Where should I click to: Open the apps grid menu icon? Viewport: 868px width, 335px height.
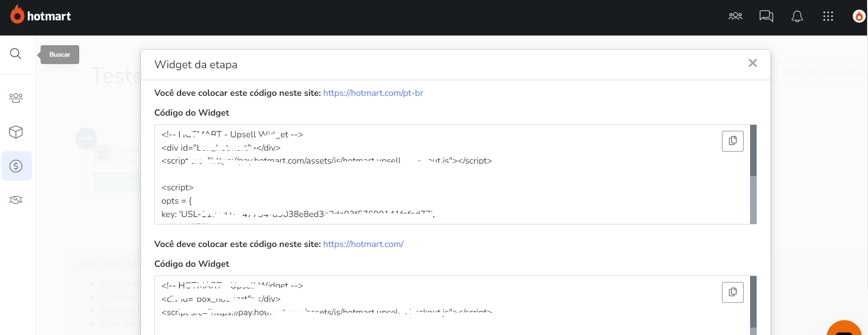(828, 17)
